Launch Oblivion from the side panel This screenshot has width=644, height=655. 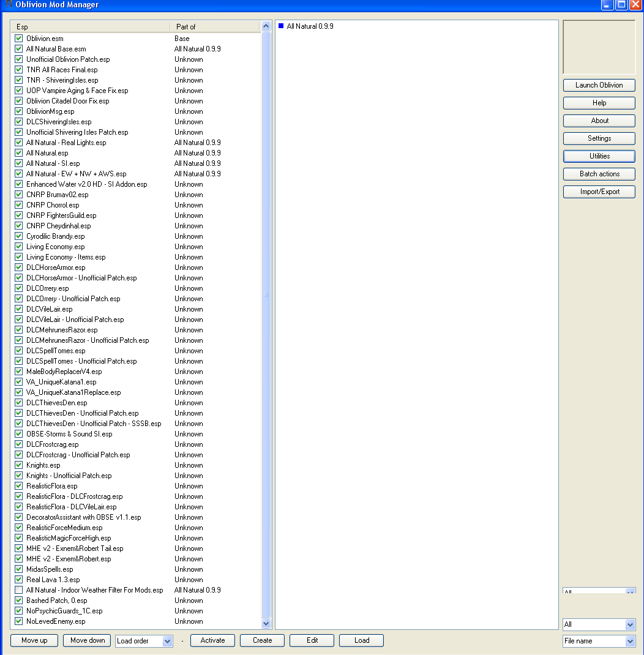click(x=599, y=85)
